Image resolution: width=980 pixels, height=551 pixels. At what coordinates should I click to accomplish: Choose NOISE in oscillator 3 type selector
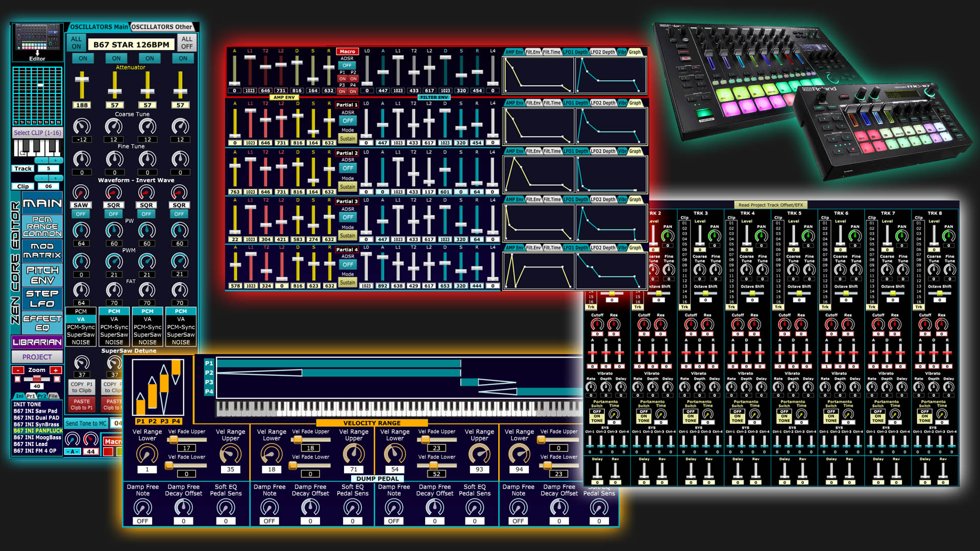(x=148, y=342)
